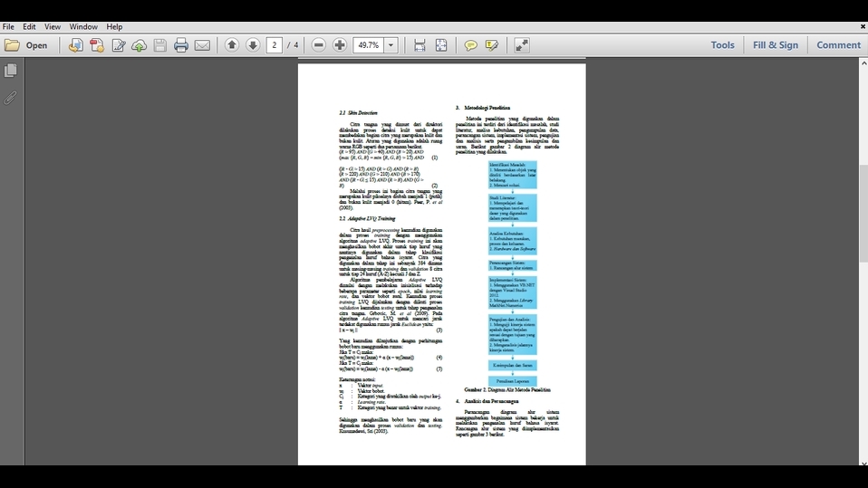868x488 pixels.
Task: Click the Identifikasi Masalah flowchart box
Action: click(512, 175)
